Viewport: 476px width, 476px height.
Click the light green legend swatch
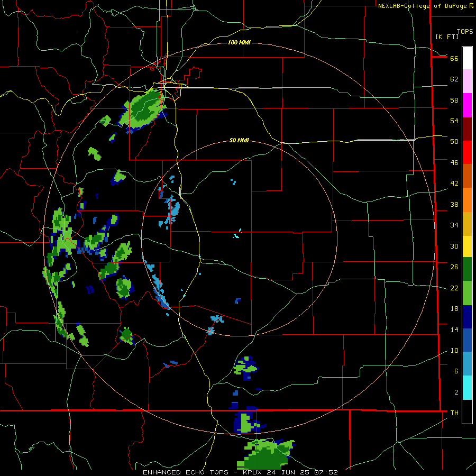[467, 293]
